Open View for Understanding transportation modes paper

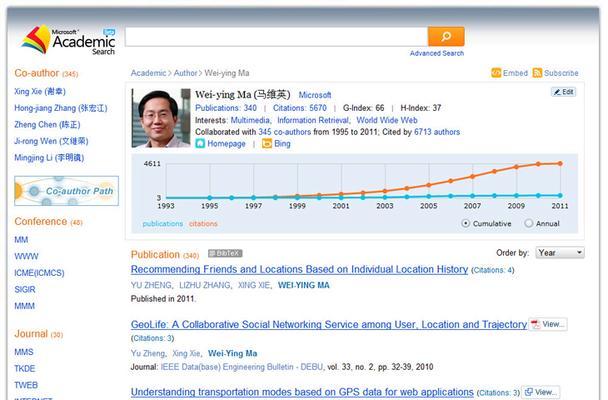541,392
